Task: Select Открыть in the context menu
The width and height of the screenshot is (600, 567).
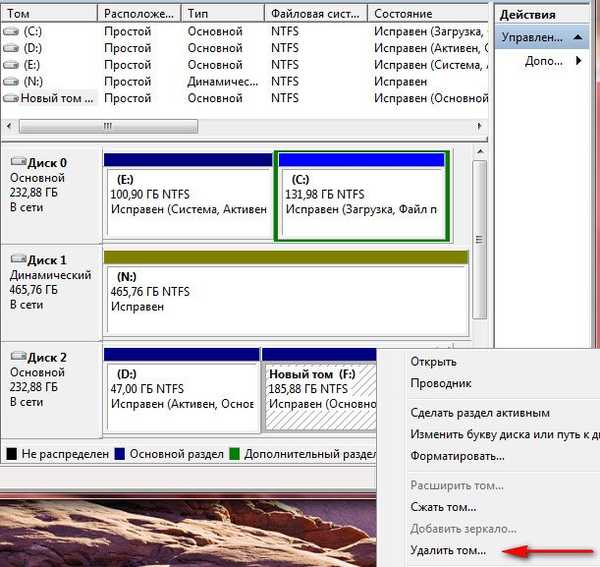Action: (433, 362)
